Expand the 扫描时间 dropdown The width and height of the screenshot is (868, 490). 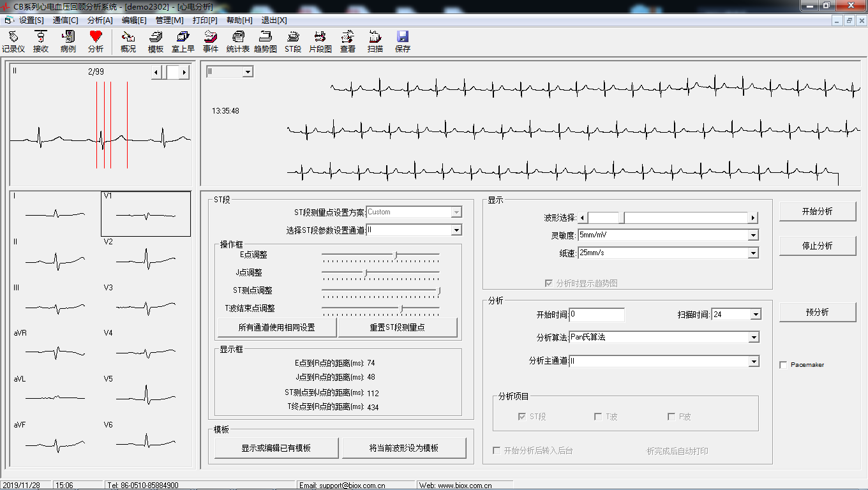pyautogui.click(x=756, y=314)
